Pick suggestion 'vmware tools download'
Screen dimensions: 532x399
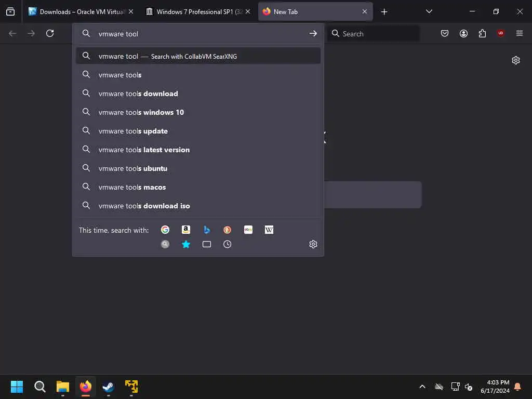click(x=198, y=94)
